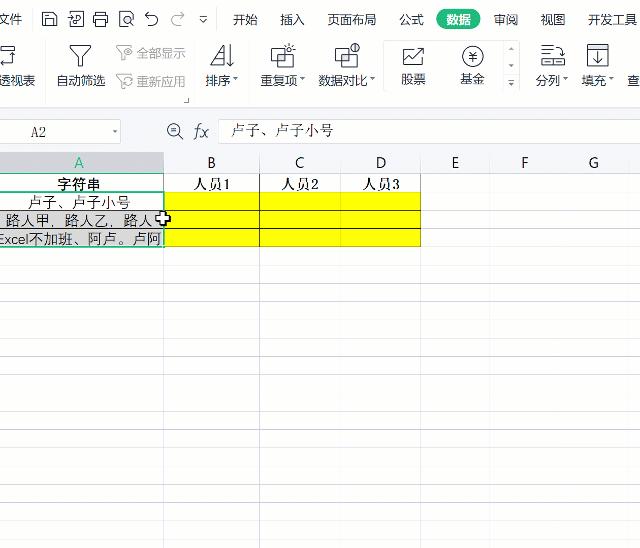This screenshot has width=640, height=548.
Task: Select column D header
Action: coord(380,162)
